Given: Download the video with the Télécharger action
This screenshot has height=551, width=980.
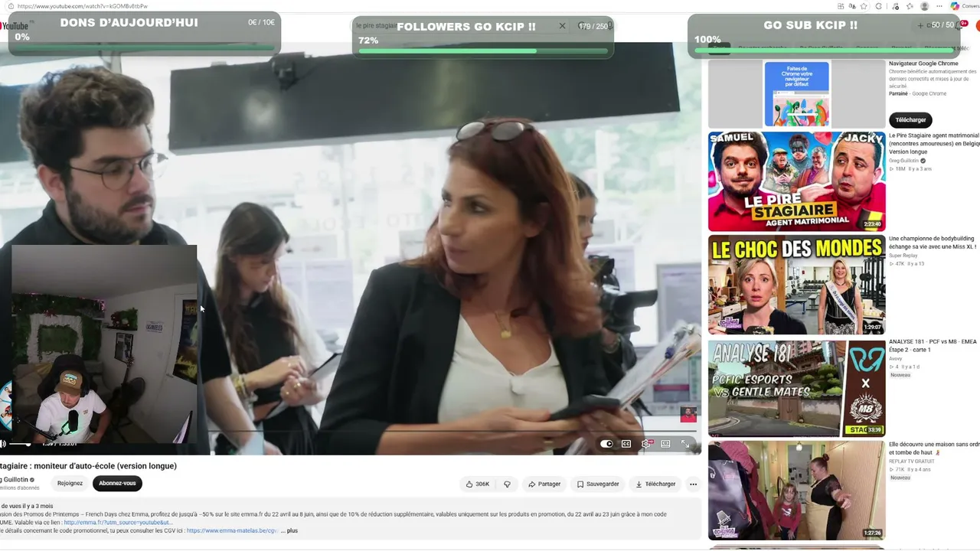Looking at the screenshot, I should coord(655,484).
